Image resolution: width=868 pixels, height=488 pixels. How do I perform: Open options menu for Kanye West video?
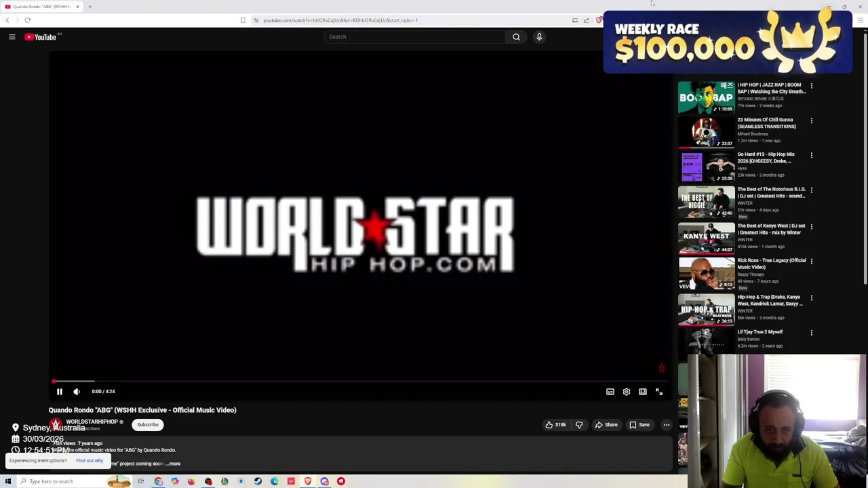(x=811, y=227)
